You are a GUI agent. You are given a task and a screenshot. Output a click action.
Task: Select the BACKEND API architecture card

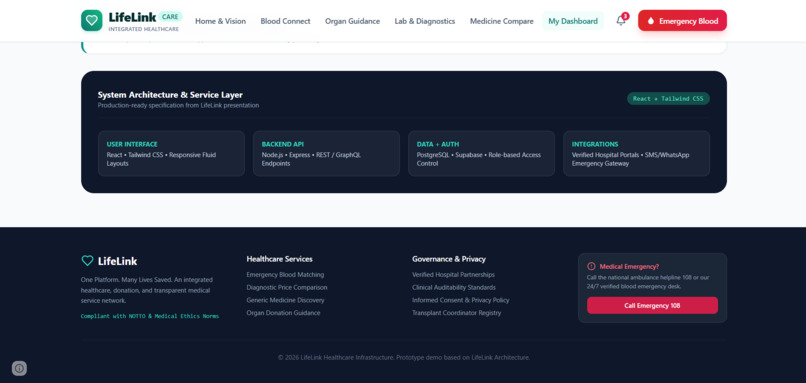tap(326, 153)
